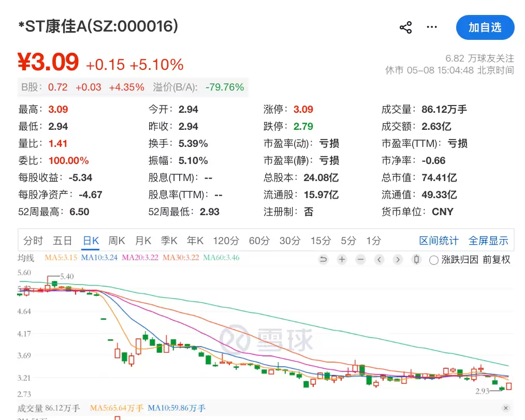Click the 换手 value 5.39%
The image size is (525, 420).
pos(193,143)
